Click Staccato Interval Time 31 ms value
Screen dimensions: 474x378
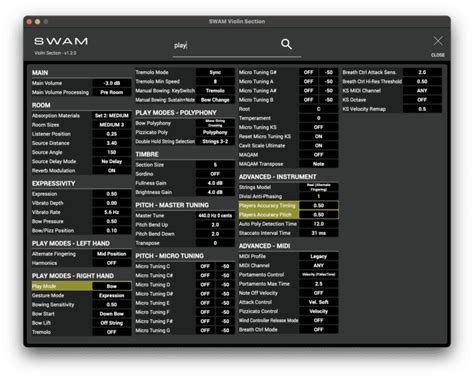coord(319,233)
